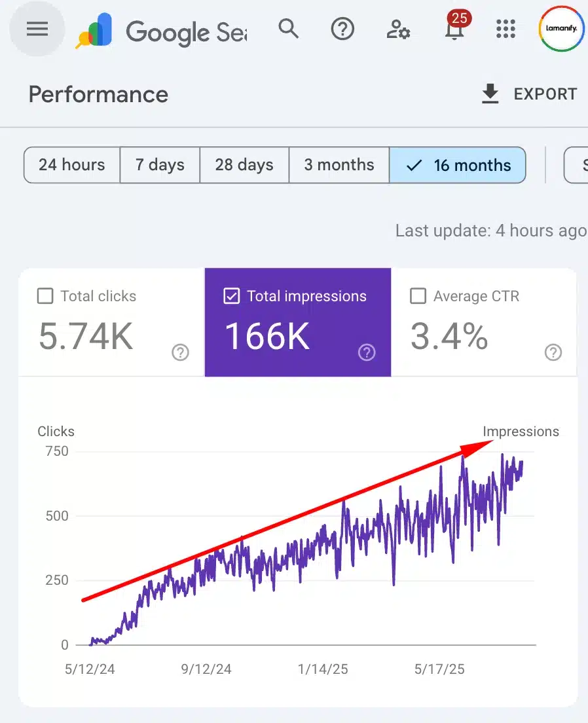Image resolution: width=588 pixels, height=723 pixels.
Task: Open the Google apps grid launcher
Action: (x=505, y=29)
